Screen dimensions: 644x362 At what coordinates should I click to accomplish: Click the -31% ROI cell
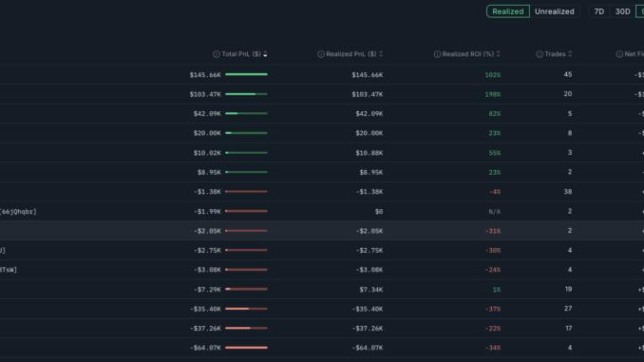[492, 231]
